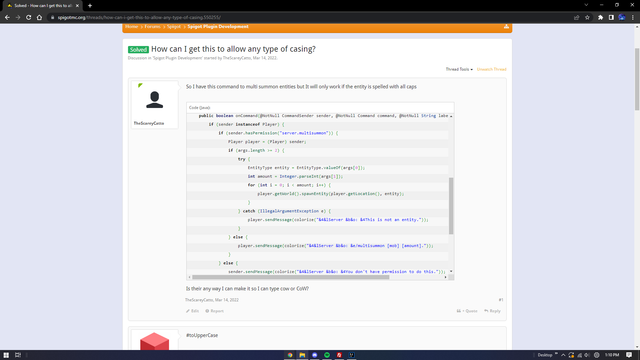Open the Chrome profile avatar
Image resolution: width=640 pixels, height=360 pixels.
tap(622, 18)
